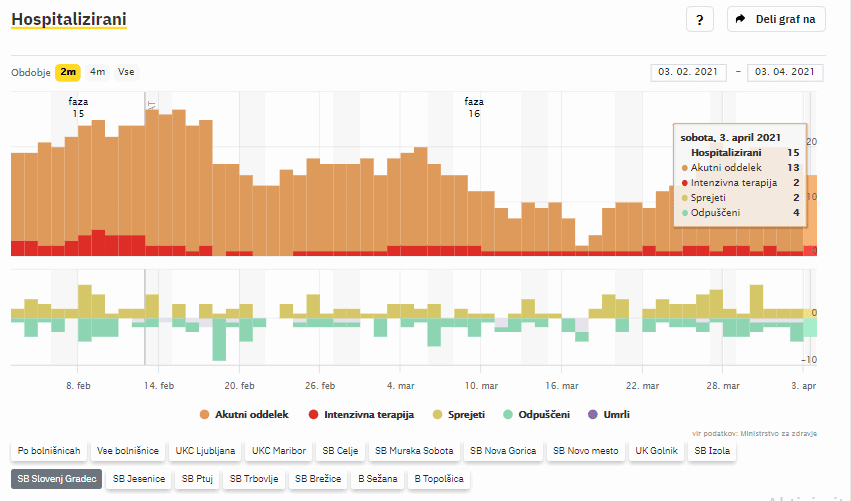Select the 2m period range
This screenshot has width=851, height=501.
pos(68,72)
